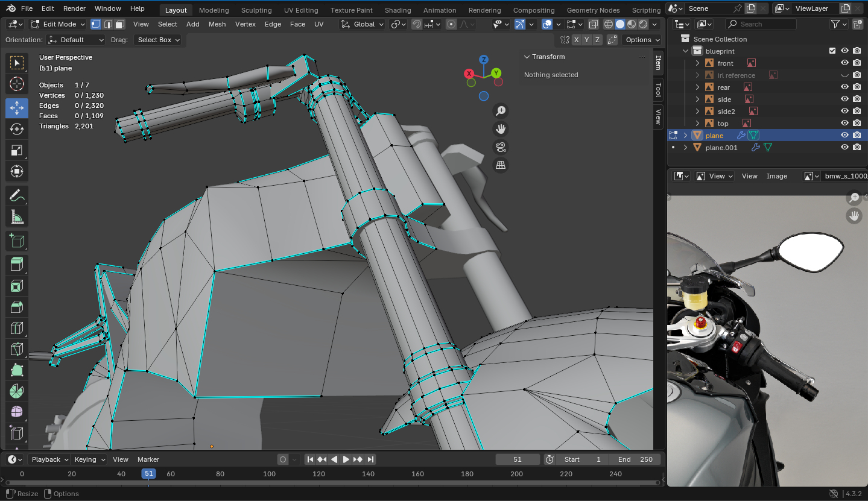Open the Edit Mode dropdown
Image resolution: width=868 pixels, height=501 pixels.
58,24
